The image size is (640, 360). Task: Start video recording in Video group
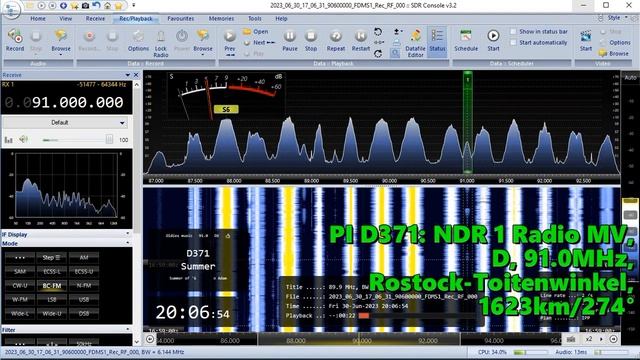(586, 40)
